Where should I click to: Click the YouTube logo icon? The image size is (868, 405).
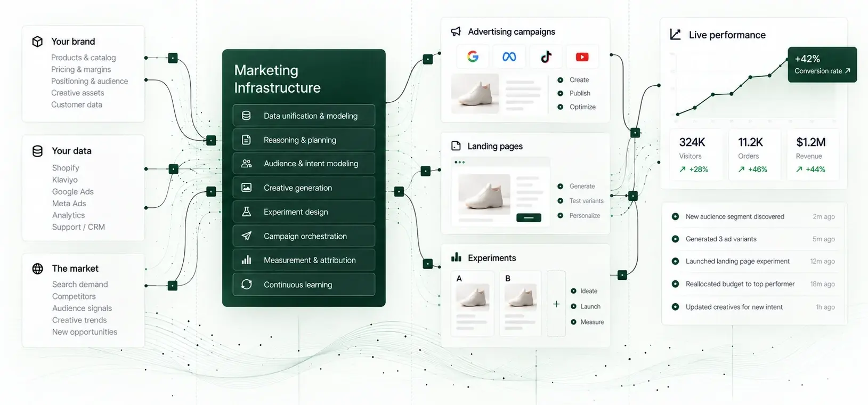582,57
